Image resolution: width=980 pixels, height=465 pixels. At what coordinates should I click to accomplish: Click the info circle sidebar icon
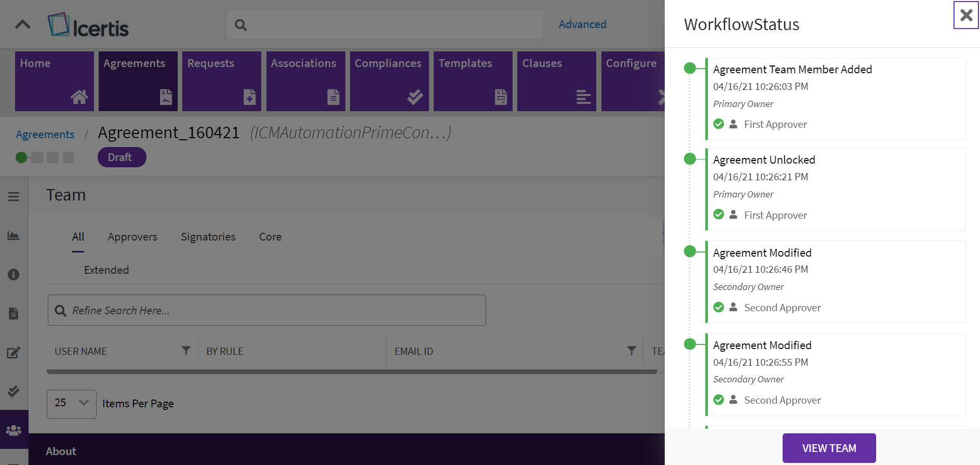coord(14,274)
